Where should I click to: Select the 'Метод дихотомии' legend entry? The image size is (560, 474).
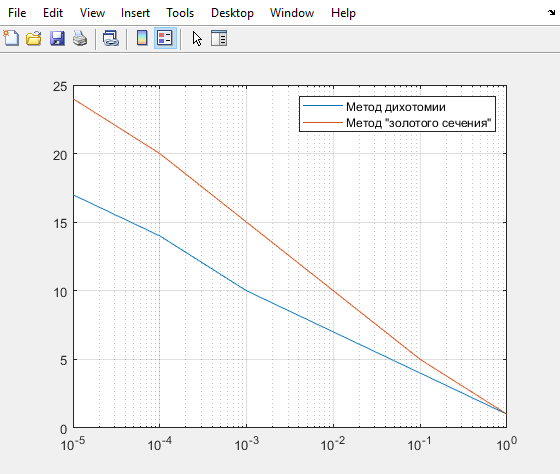396,106
